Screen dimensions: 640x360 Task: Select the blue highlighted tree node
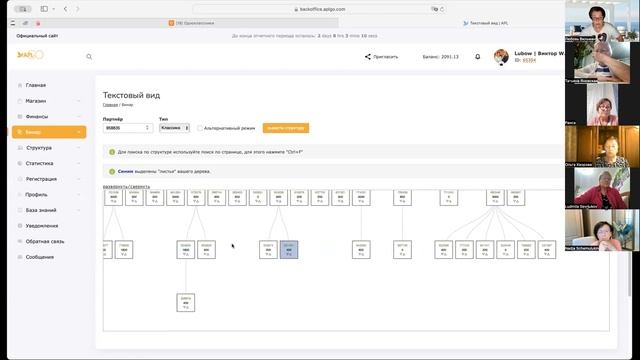[289, 249]
